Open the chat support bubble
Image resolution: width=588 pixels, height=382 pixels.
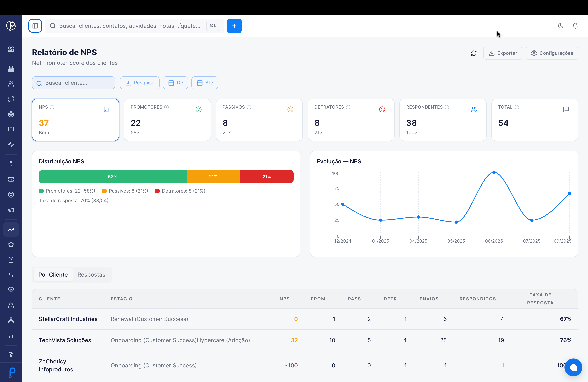click(573, 367)
